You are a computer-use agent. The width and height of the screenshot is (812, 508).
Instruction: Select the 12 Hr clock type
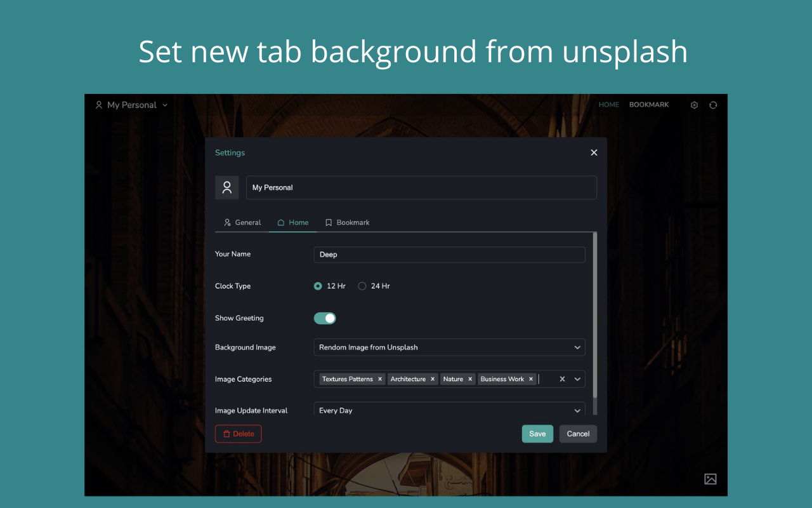tap(317, 286)
